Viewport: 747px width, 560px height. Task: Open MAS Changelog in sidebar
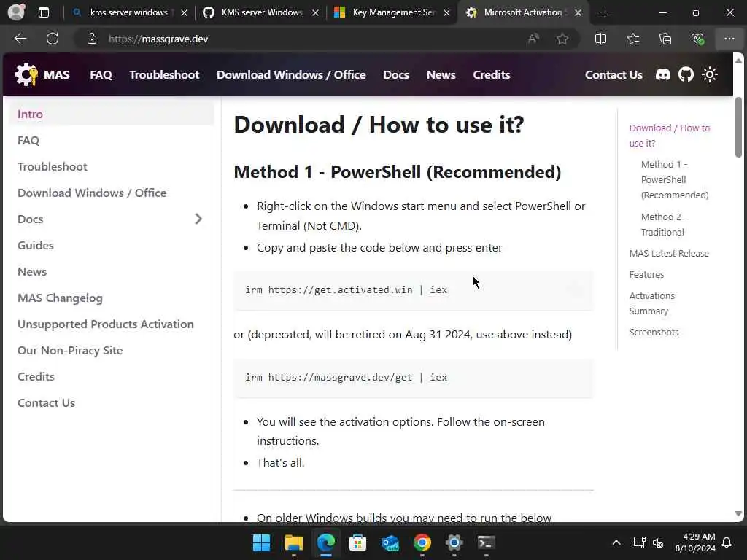60,298
